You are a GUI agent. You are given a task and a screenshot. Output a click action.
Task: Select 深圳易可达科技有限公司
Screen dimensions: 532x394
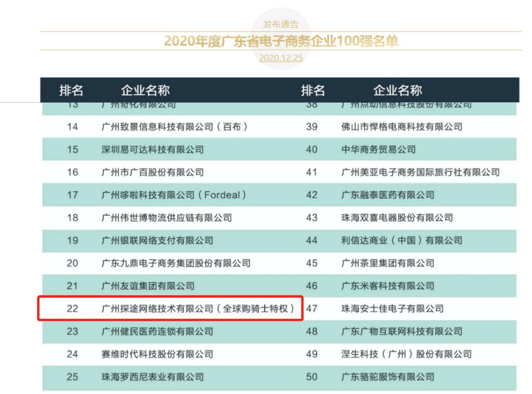click(153, 150)
